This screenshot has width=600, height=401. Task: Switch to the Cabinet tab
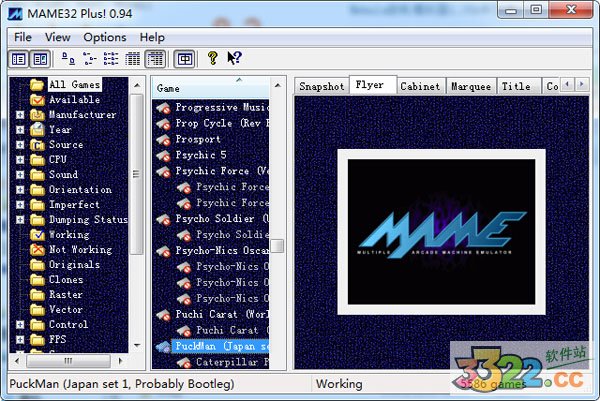click(420, 87)
